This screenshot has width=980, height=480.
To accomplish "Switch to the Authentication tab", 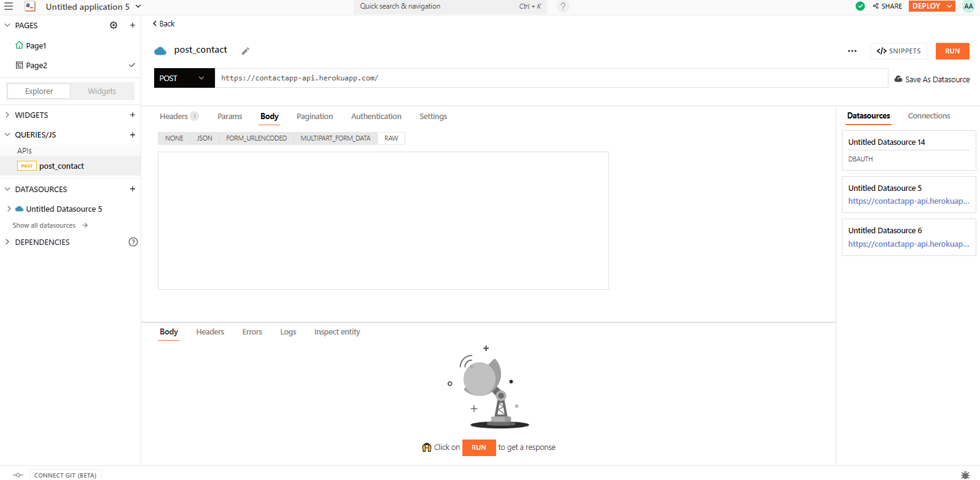I will [x=376, y=116].
